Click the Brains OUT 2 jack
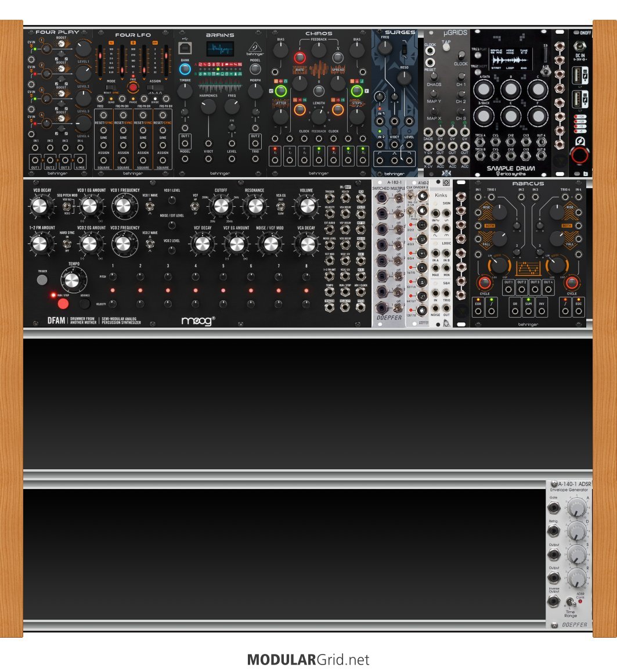The width and height of the screenshot is (617, 672). click(x=255, y=142)
